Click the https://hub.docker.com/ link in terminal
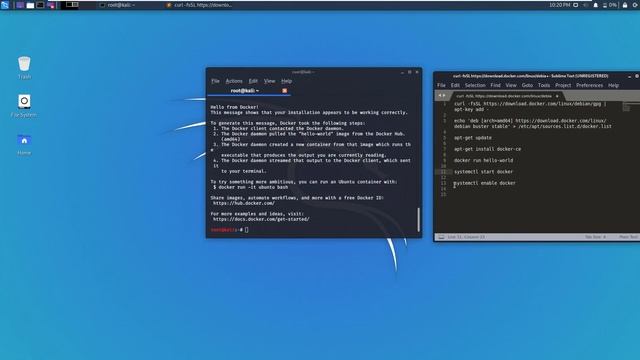Viewport: 640px width, 360px height. (244, 203)
